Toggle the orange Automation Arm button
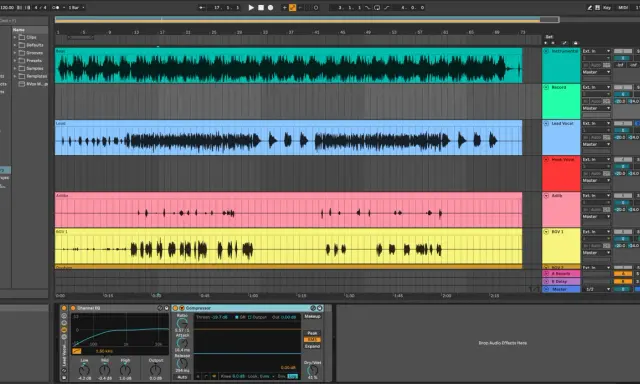This screenshot has width=640, height=384. click(292, 7)
